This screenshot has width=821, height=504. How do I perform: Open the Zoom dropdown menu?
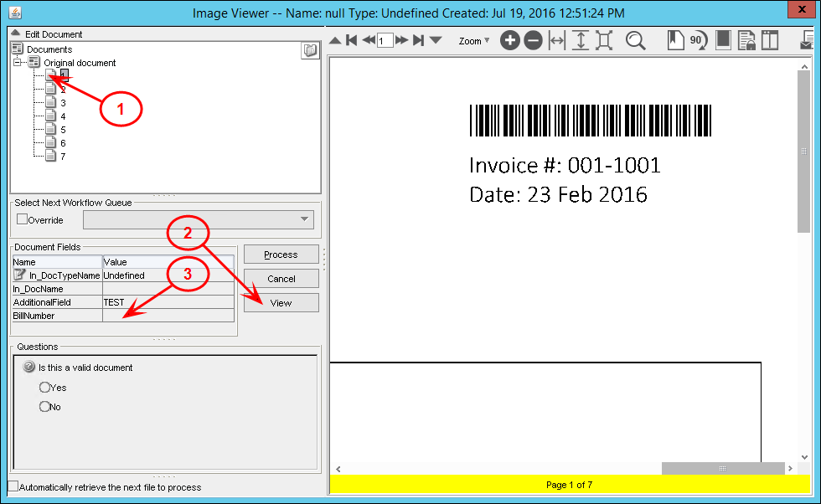point(474,41)
